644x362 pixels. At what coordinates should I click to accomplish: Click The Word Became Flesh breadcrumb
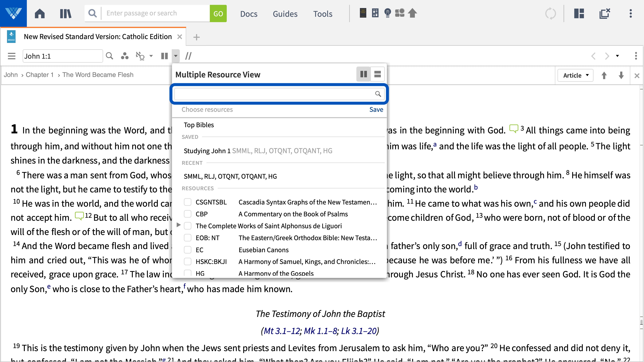98,75
